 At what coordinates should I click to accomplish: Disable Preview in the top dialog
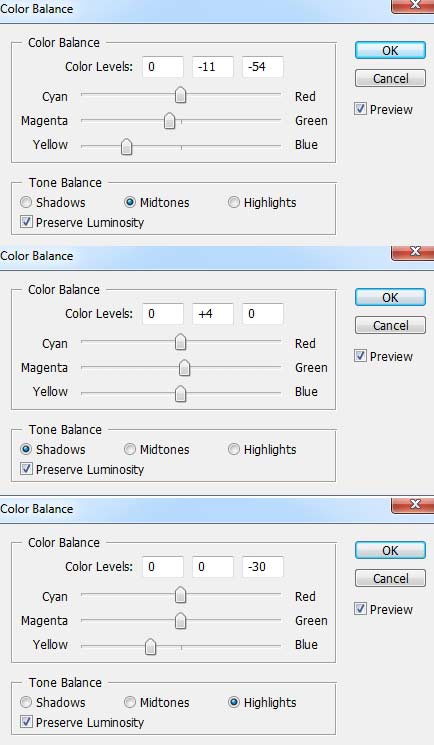[360, 109]
